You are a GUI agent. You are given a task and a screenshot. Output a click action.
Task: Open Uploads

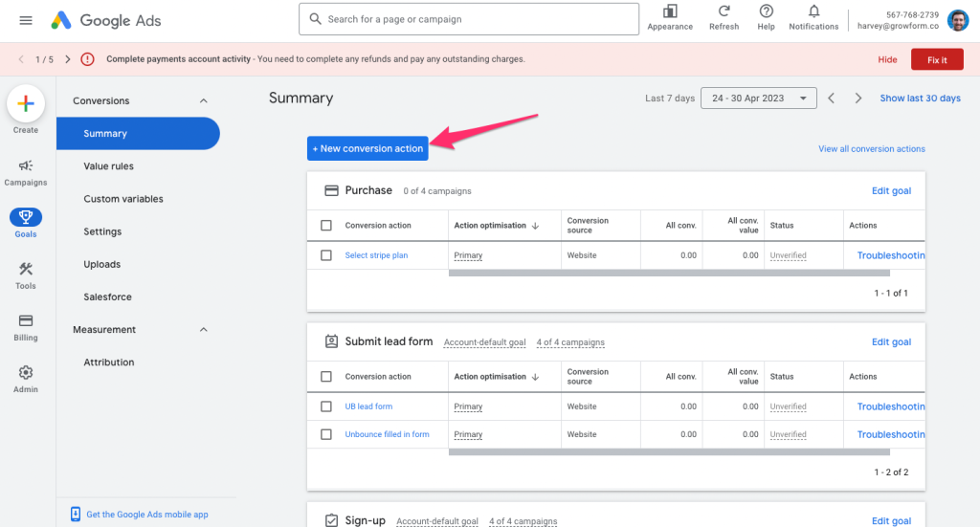(x=101, y=264)
